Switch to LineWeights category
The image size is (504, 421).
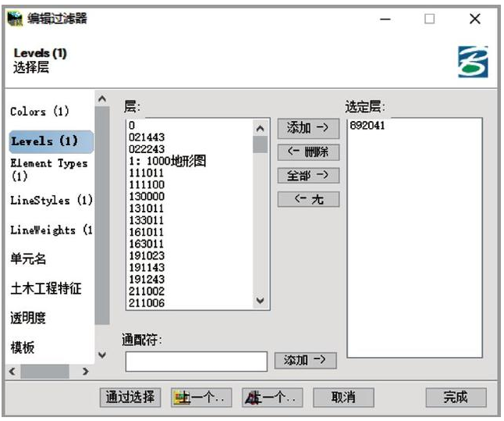(x=51, y=230)
